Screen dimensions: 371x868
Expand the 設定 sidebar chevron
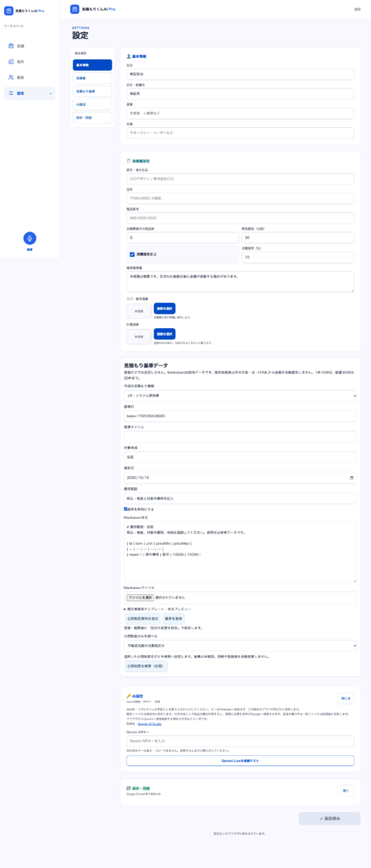pyautogui.click(x=51, y=93)
